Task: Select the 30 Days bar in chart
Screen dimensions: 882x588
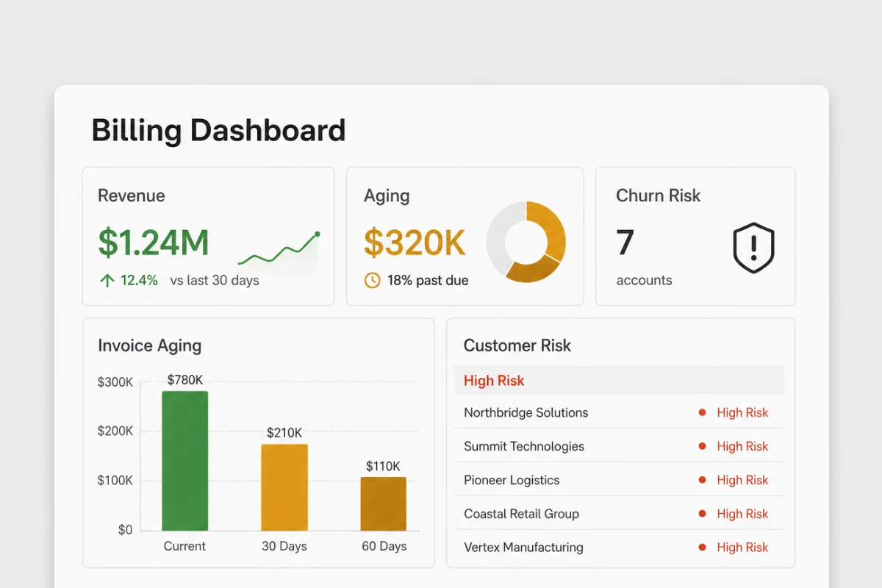Action: click(284, 487)
